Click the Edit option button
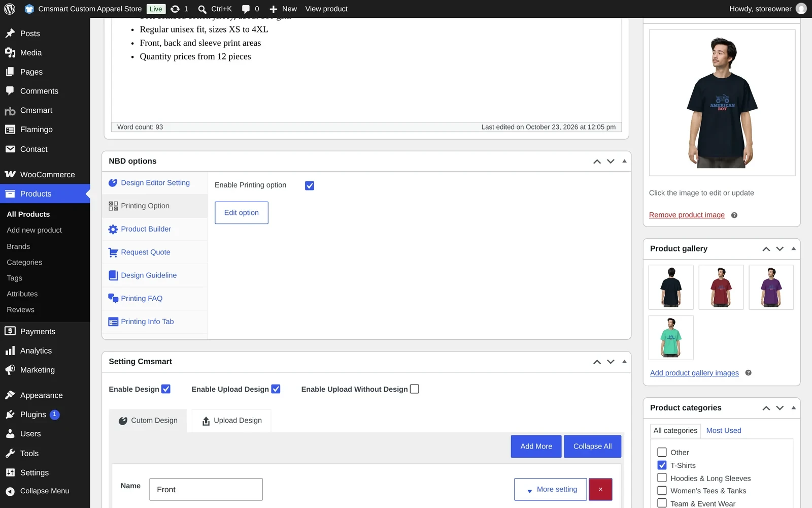812x508 pixels. coord(242,213)
